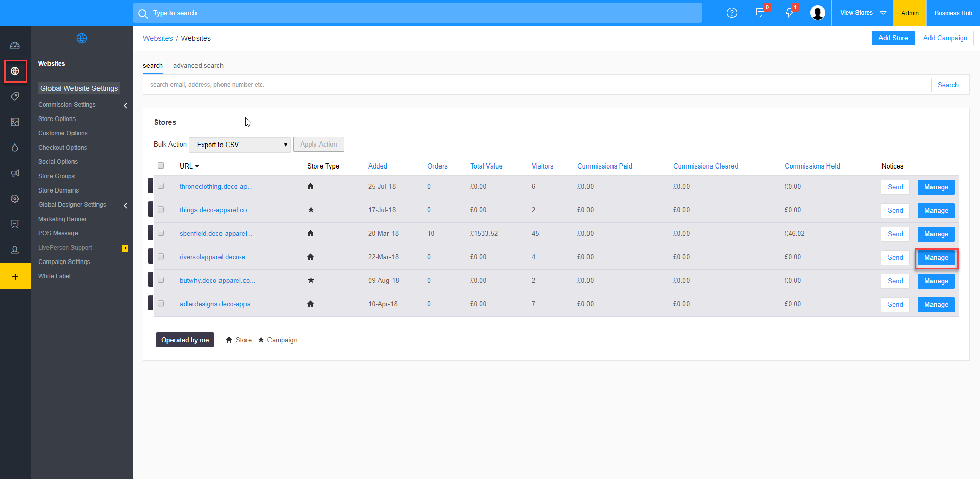Check the adlerdesigns store checkbox
The height and width of the screenshot is (479, 980).
[x=161, y=303]
